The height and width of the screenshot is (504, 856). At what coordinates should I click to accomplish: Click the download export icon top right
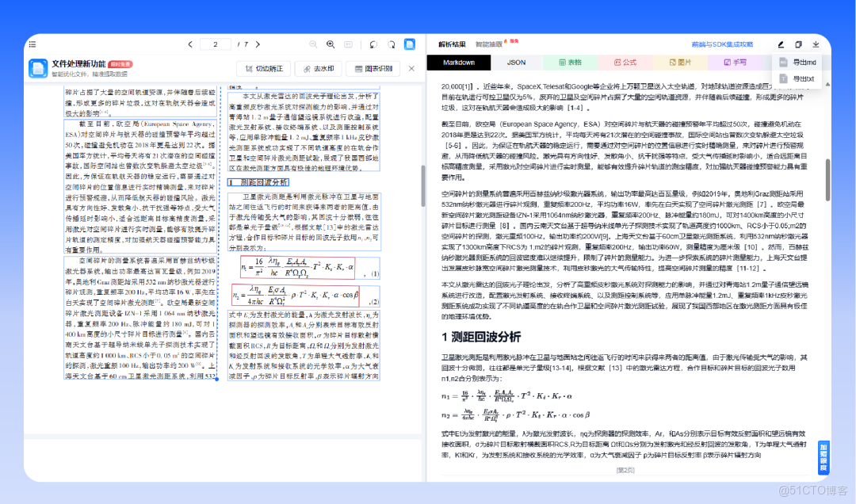click(x=816, y=44)
